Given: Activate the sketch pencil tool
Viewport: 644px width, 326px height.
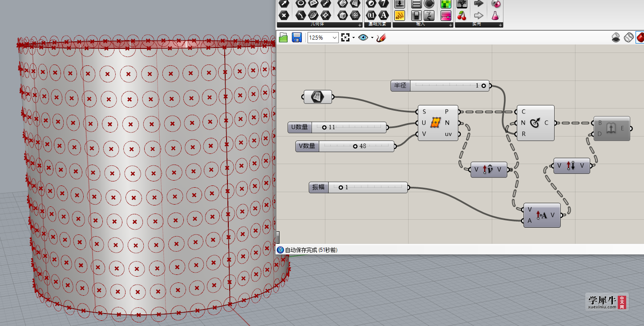Looking at the screenshot, I should coord(381,38).
